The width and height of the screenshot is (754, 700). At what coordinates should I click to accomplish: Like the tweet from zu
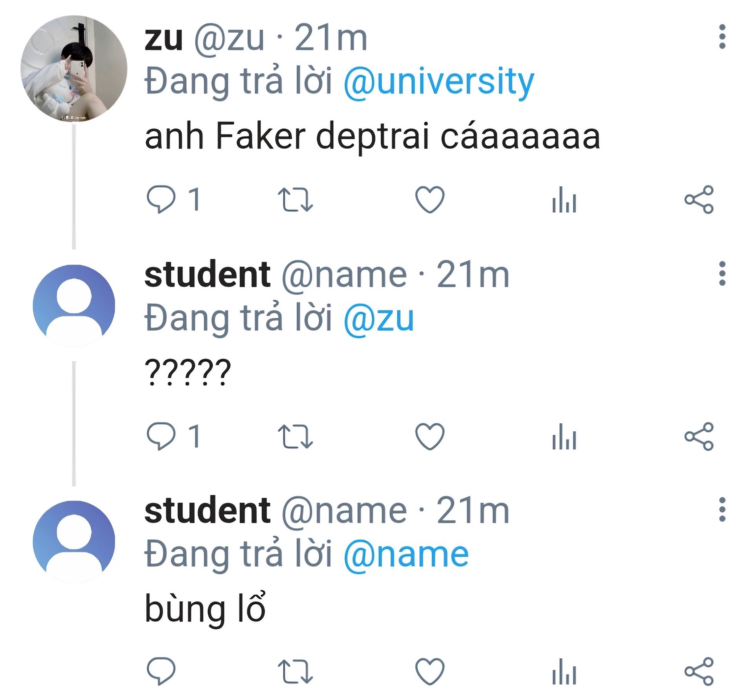[x=430, y=200]
